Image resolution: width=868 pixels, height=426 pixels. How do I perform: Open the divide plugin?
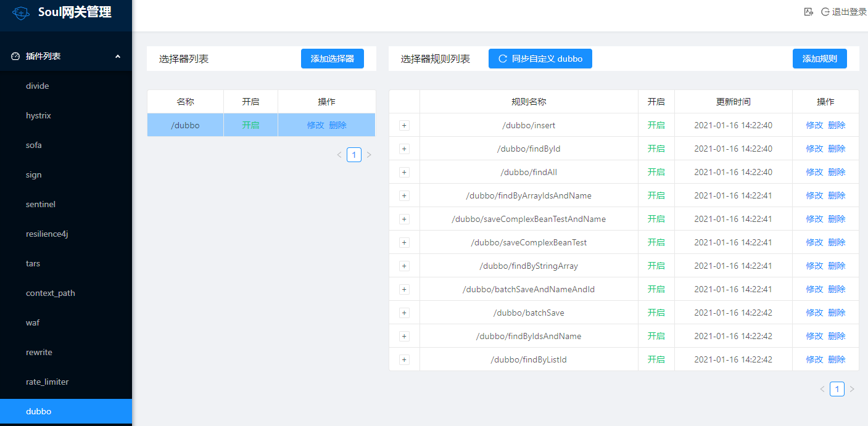[x=66, y=86]
